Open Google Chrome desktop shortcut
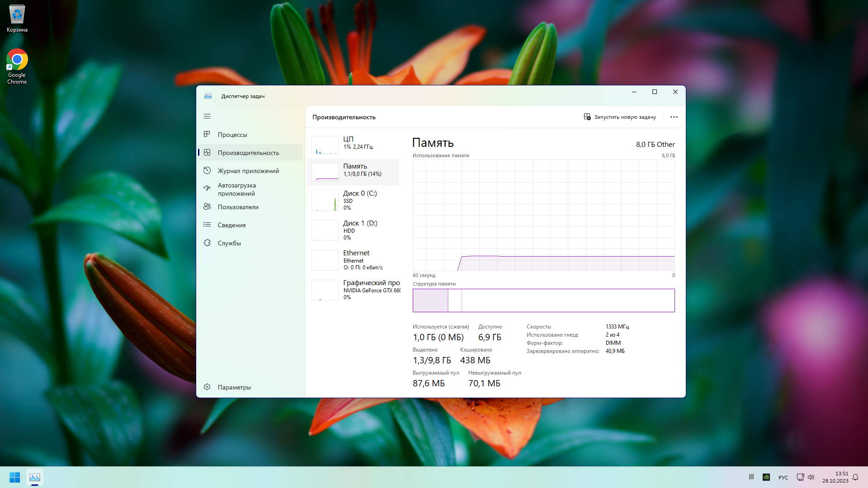This screenshot has height=488, width=868. click(x=17, y=66)
